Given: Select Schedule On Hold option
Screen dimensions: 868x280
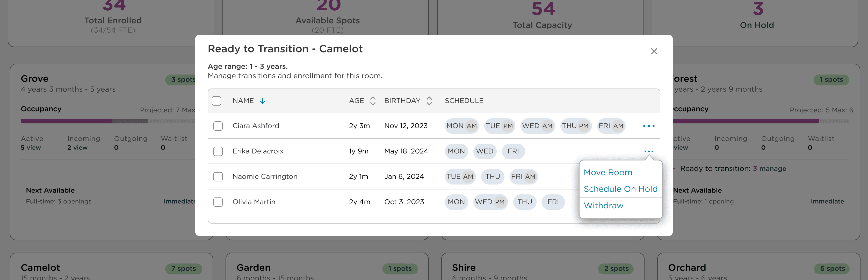Looking at the screenshot, I should point(620,189).
